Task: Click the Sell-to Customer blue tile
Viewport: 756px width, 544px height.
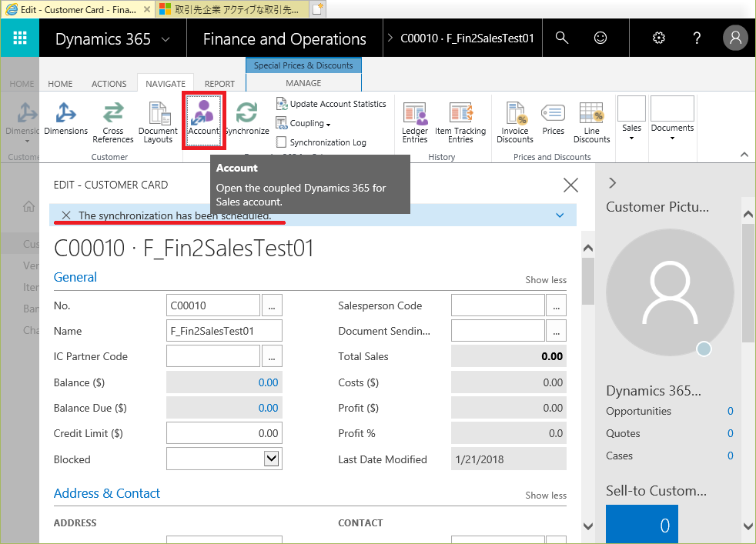Action: pyautogui.click(x=642, y=524)
